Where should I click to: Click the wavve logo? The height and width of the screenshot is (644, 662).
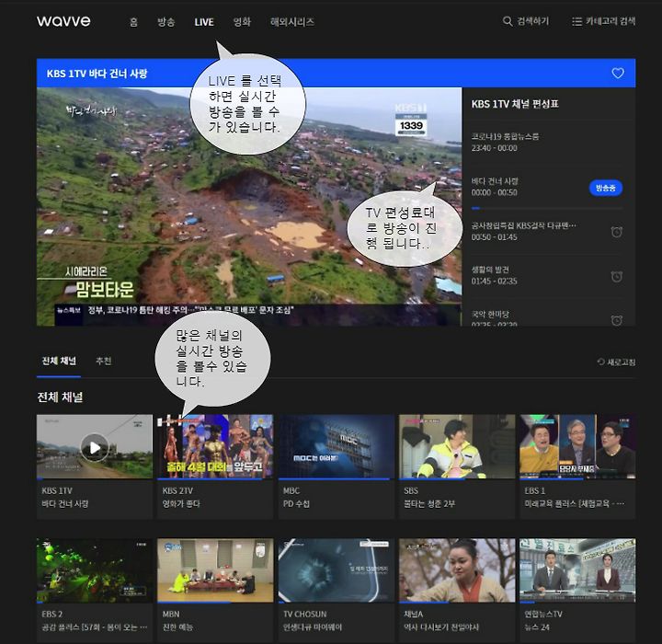63,21
